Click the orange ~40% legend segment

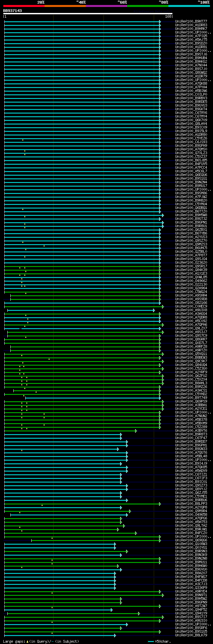click(65, 6)
